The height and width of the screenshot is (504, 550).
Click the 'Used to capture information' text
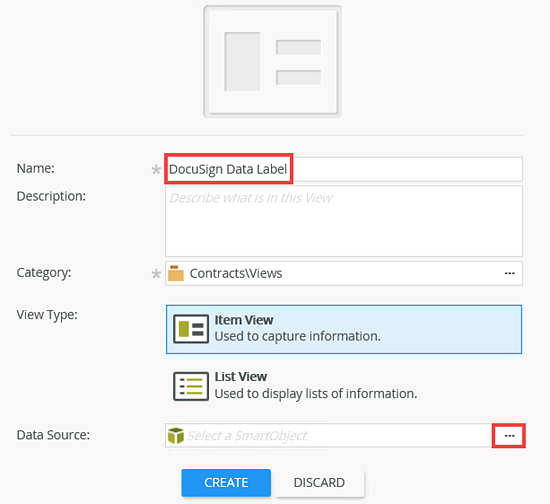tap(297, 336)
